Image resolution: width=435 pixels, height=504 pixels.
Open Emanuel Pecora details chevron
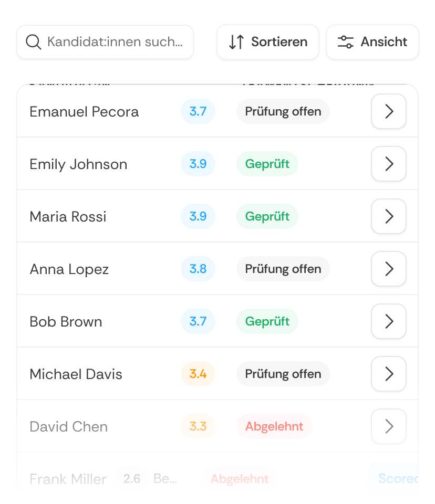click(389, 111)
